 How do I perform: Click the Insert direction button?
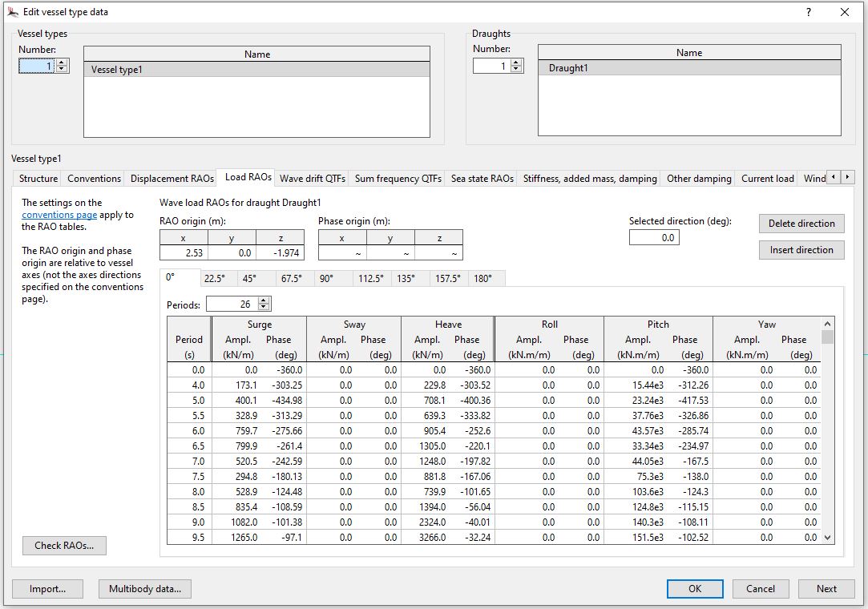coord(801,250)
